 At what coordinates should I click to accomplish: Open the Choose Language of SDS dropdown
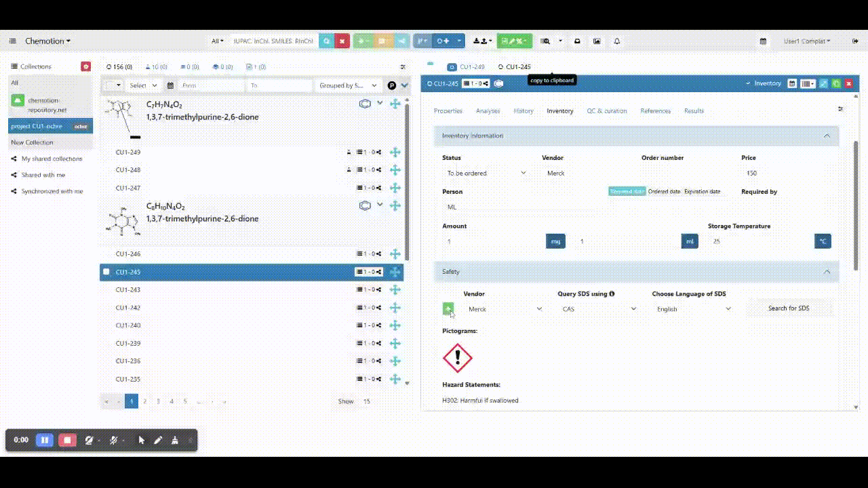694,309
